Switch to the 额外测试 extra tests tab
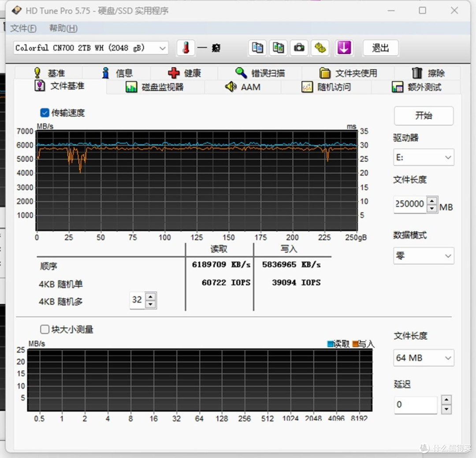This screenshot has height=458, width=476. pos(416,87)
